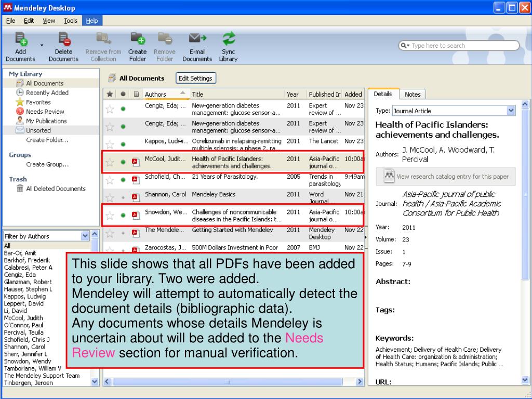This screenshot has width=532, height=399.
Task: Sort by the favorites star column header
Action: 110,95
